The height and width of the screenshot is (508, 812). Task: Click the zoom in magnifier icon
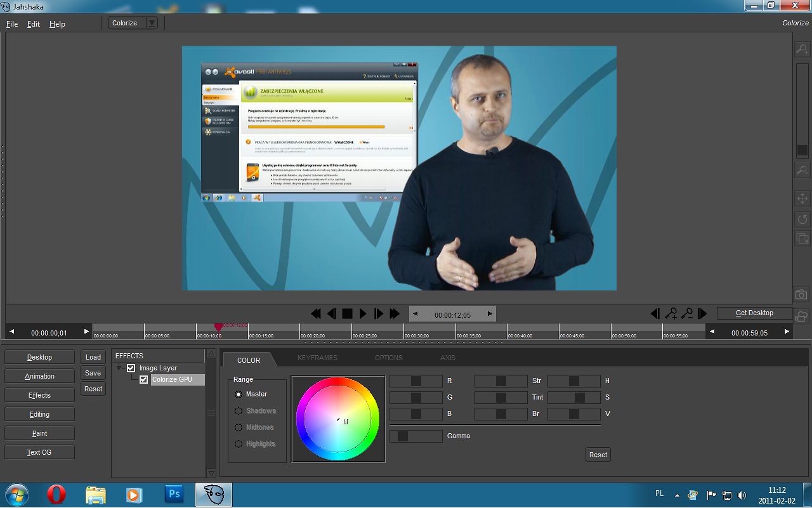pyautogui.click(x=802, y=49)
